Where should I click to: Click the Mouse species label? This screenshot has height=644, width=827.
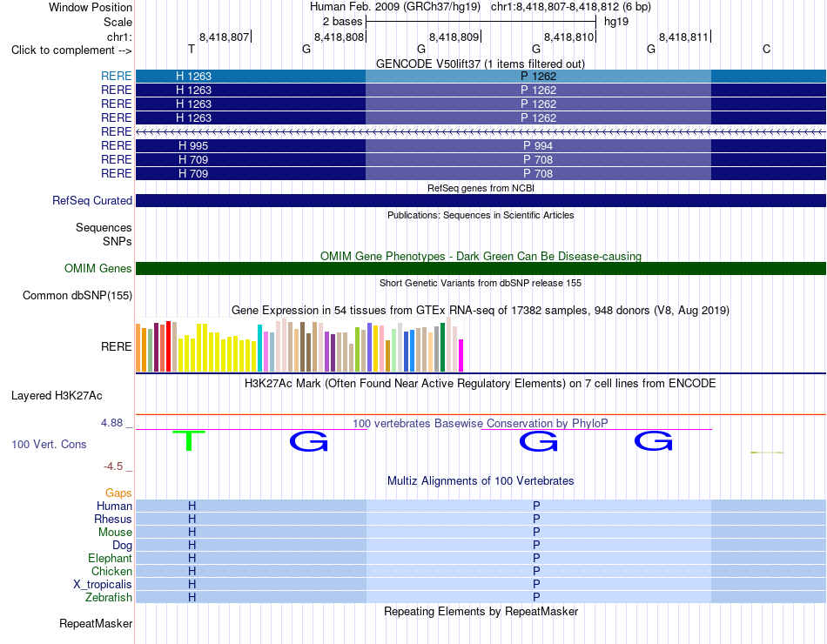click(x=115, y=533)
